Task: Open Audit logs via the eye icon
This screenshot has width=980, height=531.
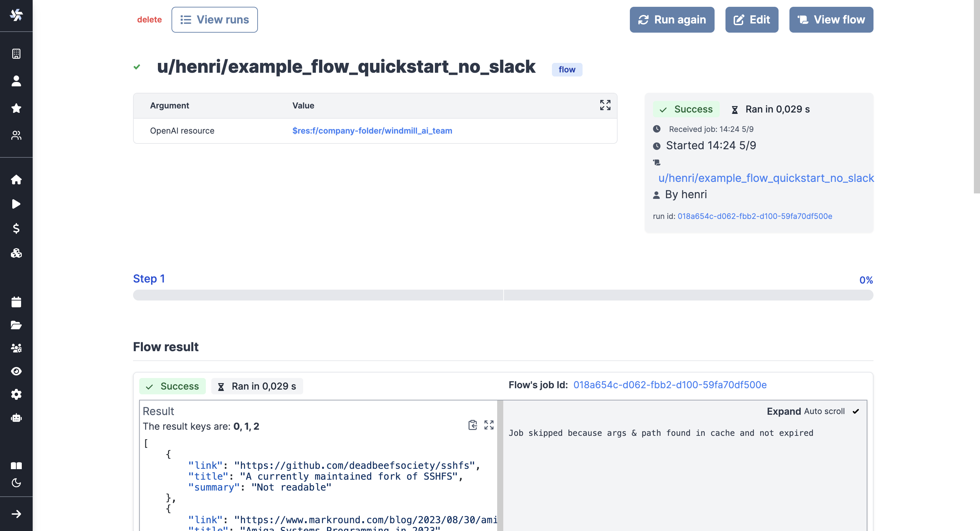Action: [x=16, y=371]
